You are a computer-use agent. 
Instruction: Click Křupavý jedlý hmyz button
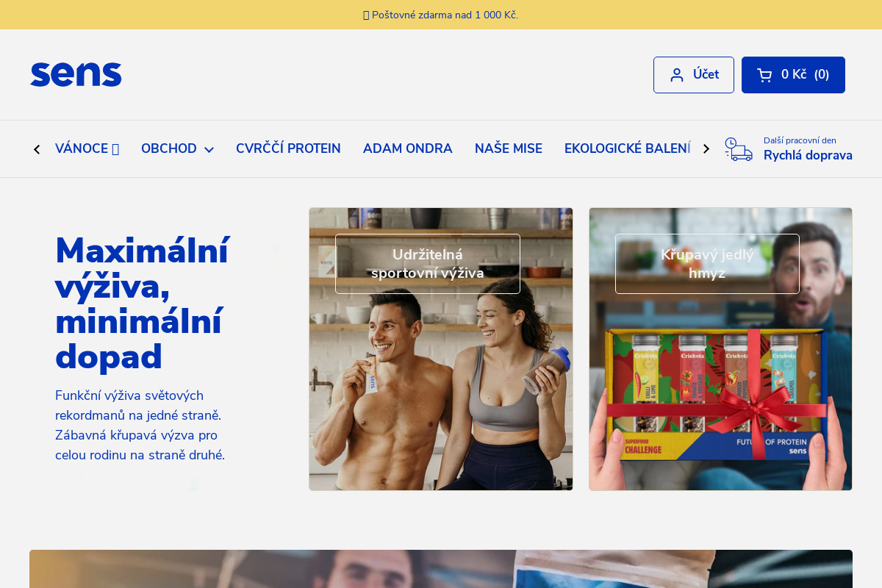(707, 264)
